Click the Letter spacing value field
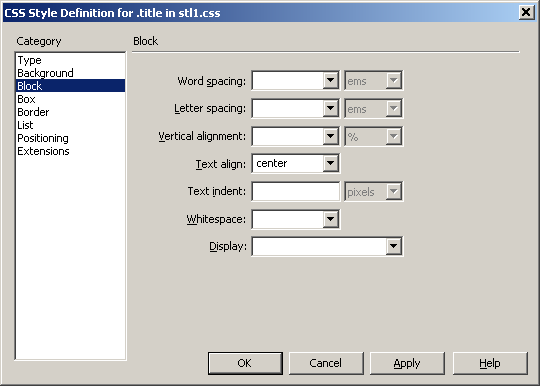 coord(288,108)
